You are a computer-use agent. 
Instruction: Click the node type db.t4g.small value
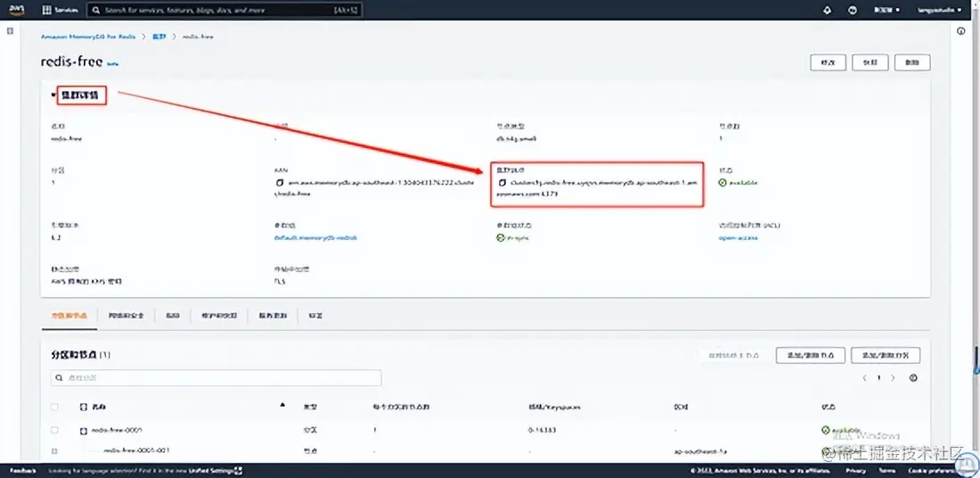[516, 138]
